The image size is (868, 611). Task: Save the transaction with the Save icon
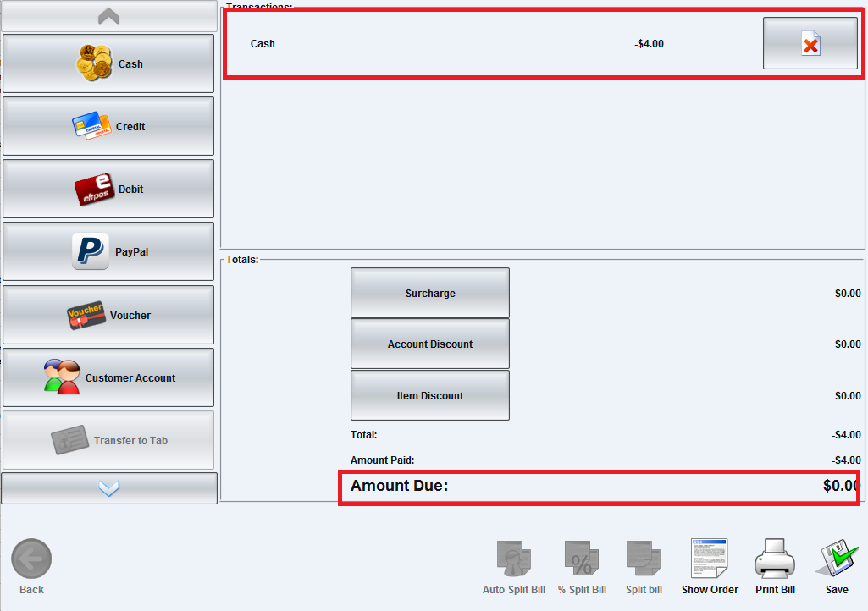[837, 567]
